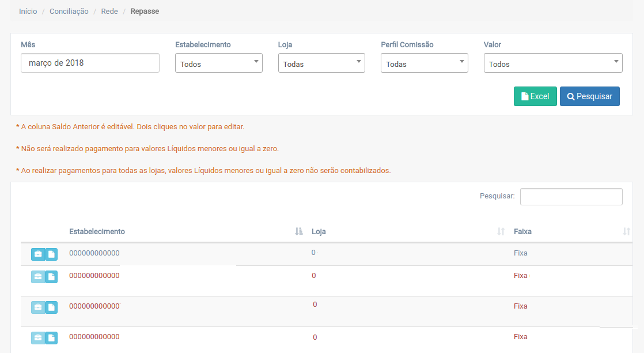Click the briefcase icon in the third row
Viewport: 644px width, 353px height.
point(37,307)
